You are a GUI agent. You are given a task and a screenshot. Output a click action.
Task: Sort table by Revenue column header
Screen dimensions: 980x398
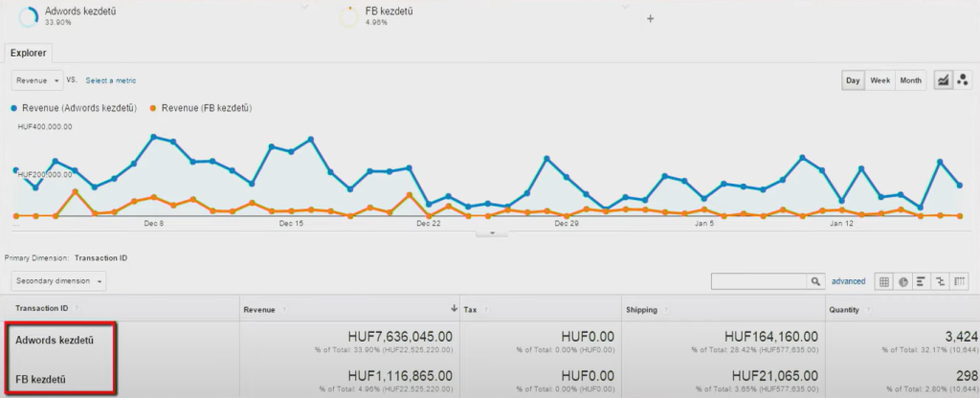coord(260,309)
